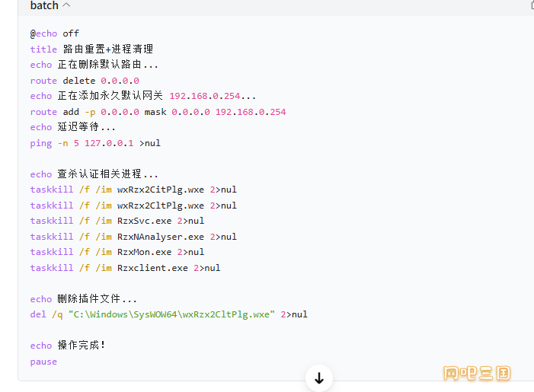The height and width of the screenshot is (392, 534).
Task: Click the 'echo 操作完成!' line
Action: (x=68, y=346)
